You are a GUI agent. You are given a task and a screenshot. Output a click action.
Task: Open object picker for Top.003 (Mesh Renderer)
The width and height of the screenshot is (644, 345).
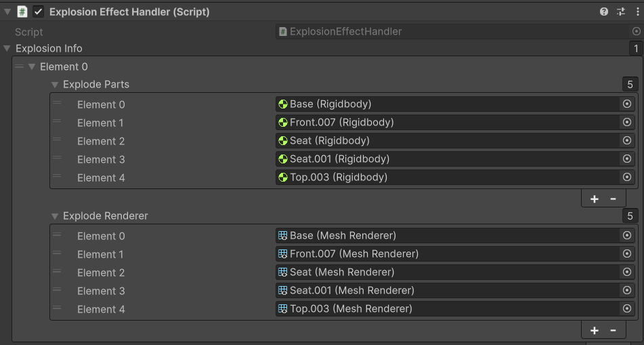[627, 309]
